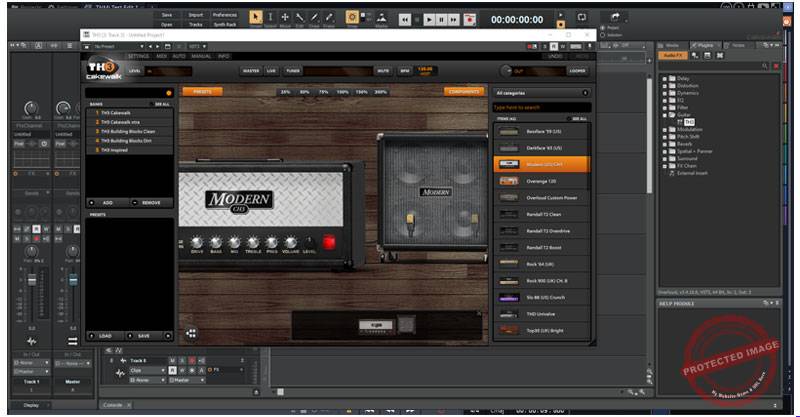Switch to the TH3 PRESETS tab
The image size is (800, 417).
coord(203,92)
